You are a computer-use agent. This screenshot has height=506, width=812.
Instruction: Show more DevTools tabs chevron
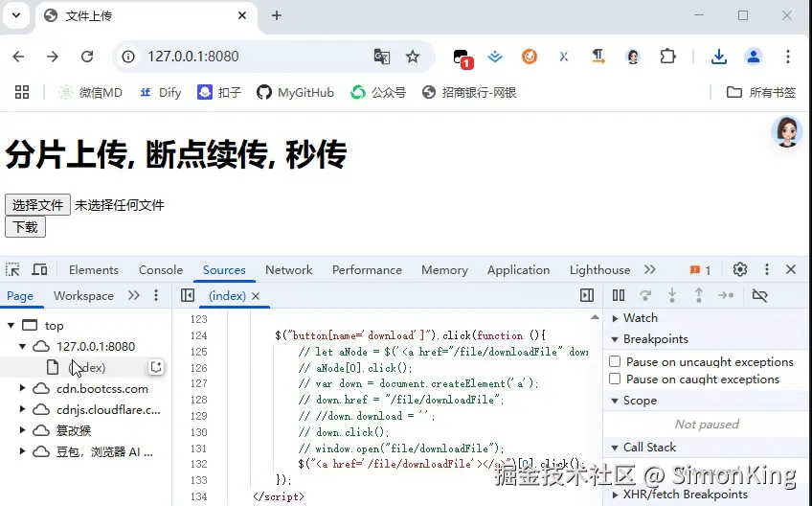pos(650,269)
